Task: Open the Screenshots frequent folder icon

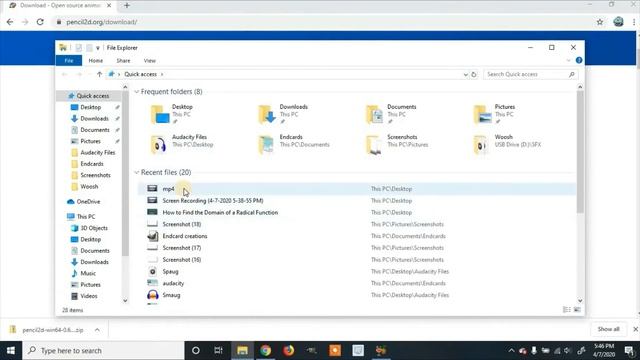Action: (x=374, y=144)
